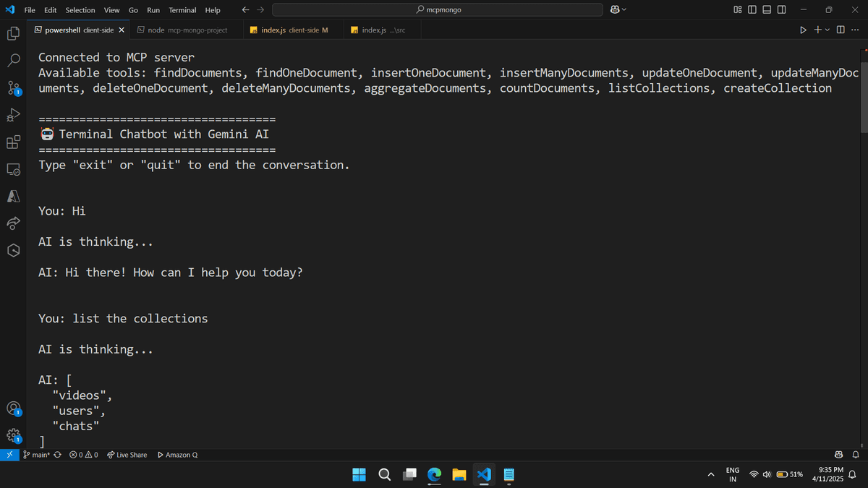Viewport: 868px width, 488px height.
Task: Open the File menu
Action: [x=30, y=10]
